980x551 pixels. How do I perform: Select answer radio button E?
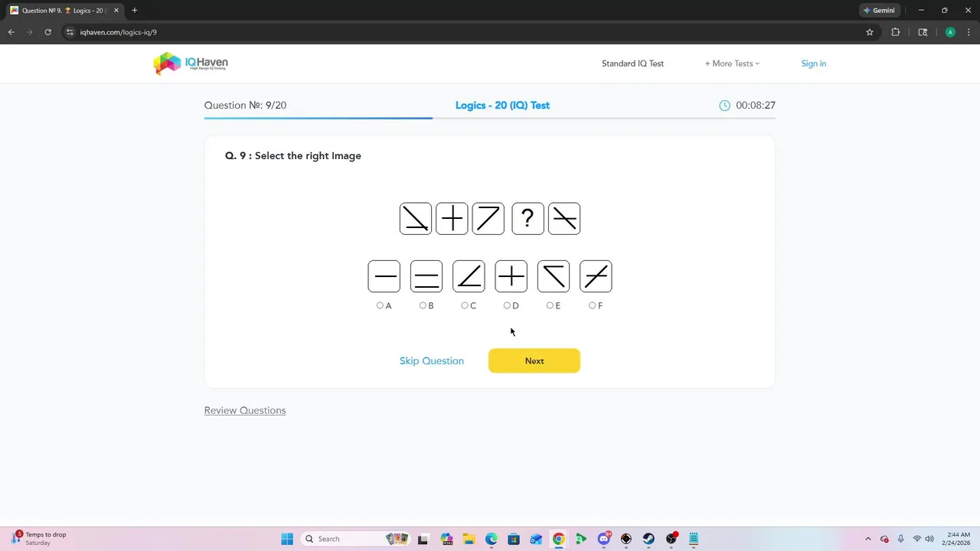point(550,305)
